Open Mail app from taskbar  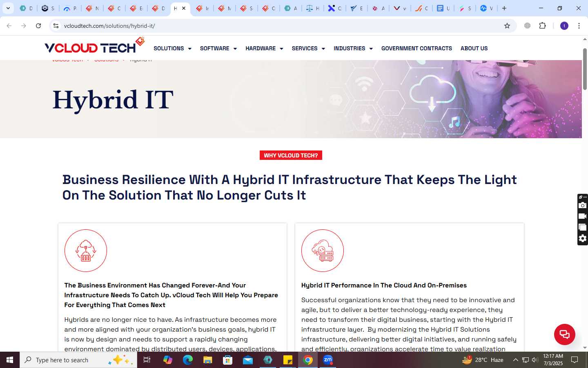248,360
